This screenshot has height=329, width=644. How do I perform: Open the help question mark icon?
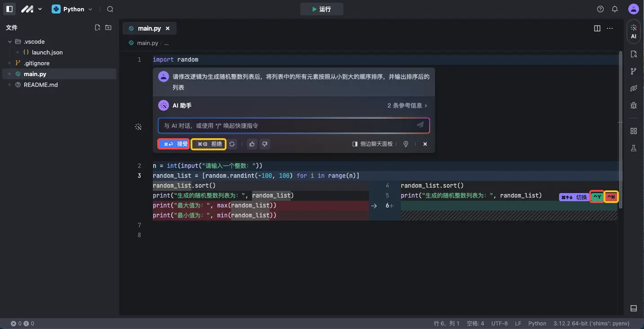(600, 9)
